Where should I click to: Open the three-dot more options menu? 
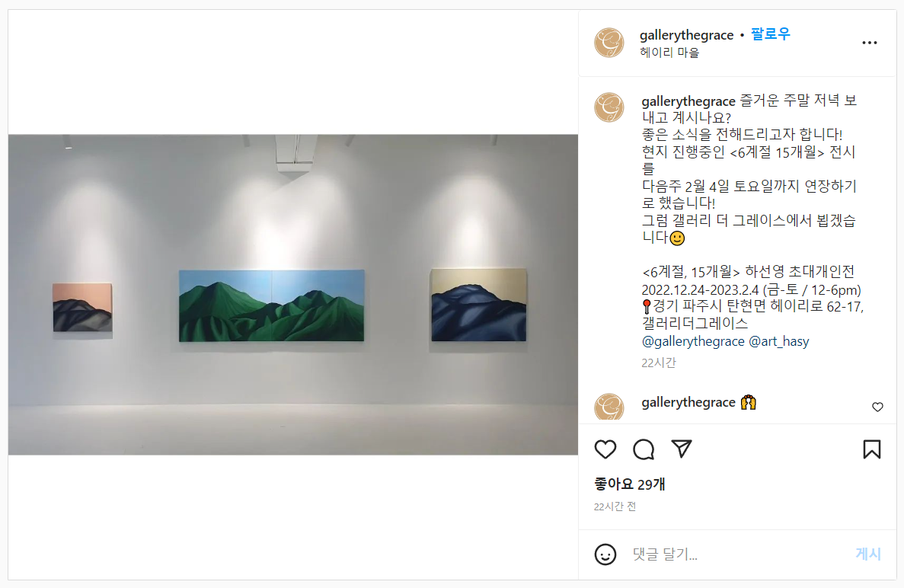tap(870, 43)
